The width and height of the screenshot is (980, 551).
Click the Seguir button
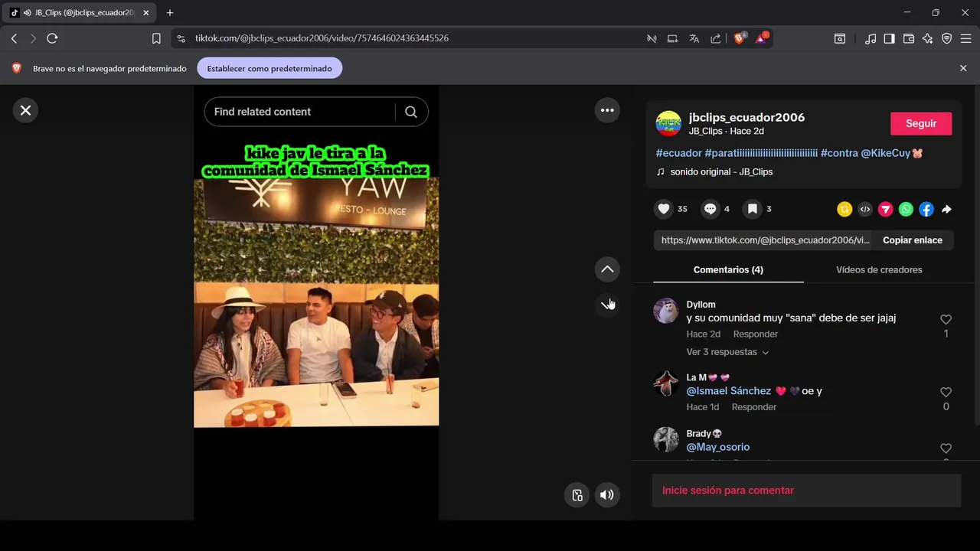921,123
